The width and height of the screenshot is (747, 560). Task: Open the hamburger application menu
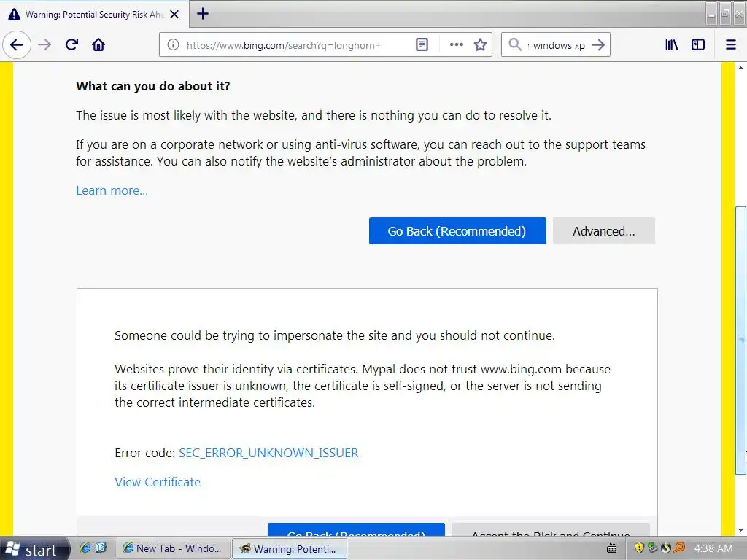coord(731,44)
